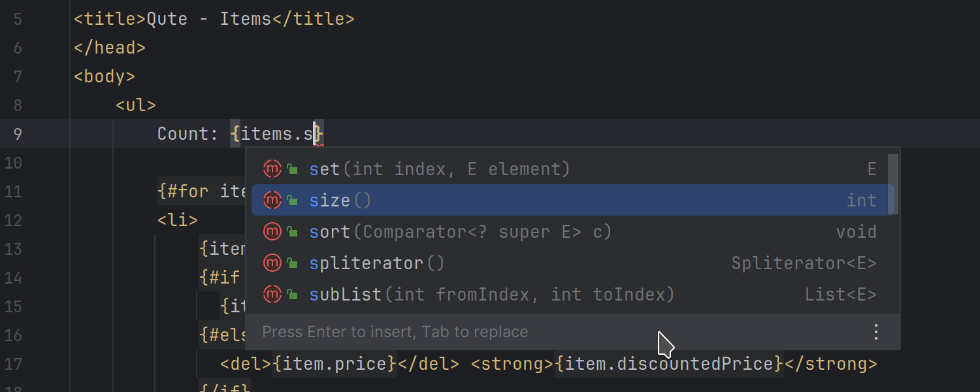This screenshot has width=980, height=392.
Task: Click the opening body tag
Action: click(x=105, y=76)
